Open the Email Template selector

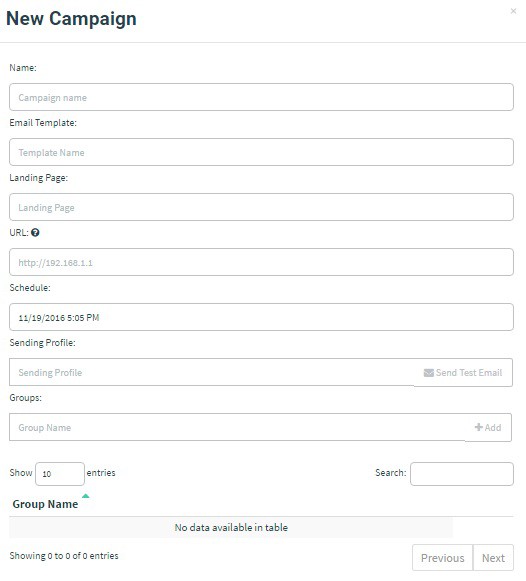[x=261, y=152]
